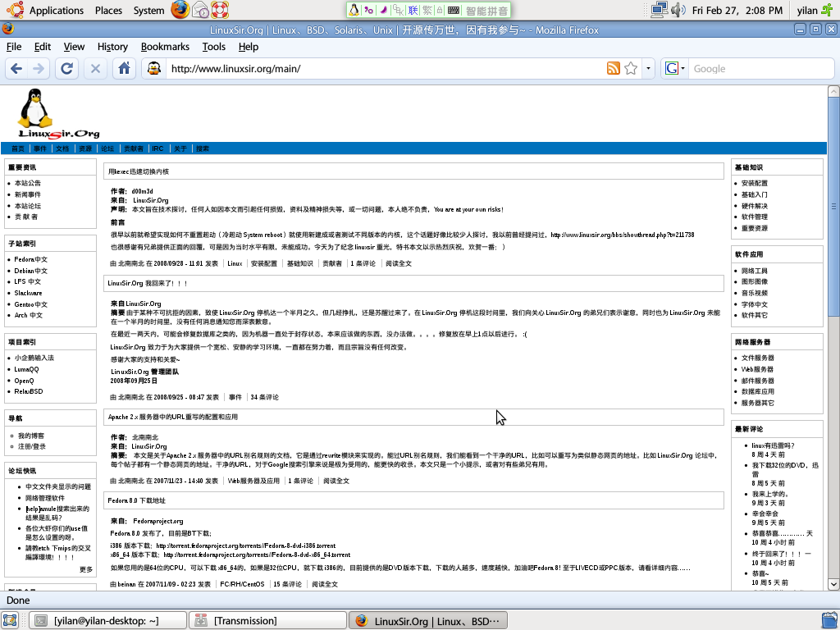Launch Firefox from the top panel icon
Screen dimensions: 840x630
180,10
